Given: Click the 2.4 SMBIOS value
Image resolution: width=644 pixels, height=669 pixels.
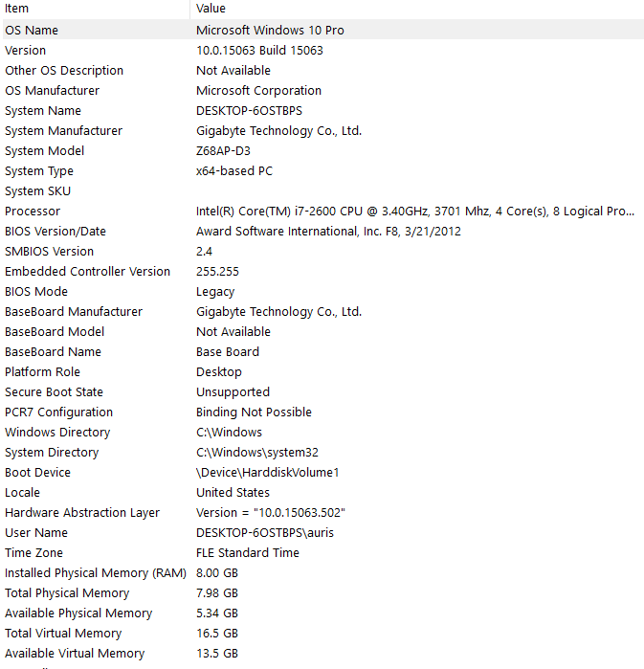Looking at the screenshot, I should coord(204,252).
